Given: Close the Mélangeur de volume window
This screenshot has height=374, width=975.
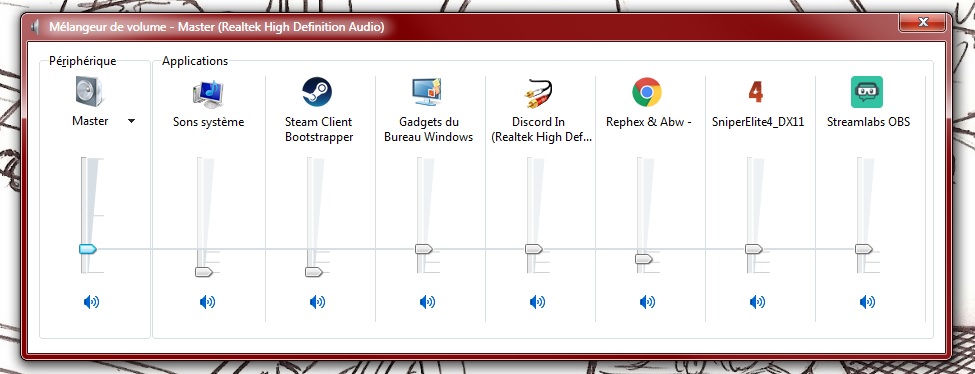Looking at the screenshot, I should pos(923,24).
